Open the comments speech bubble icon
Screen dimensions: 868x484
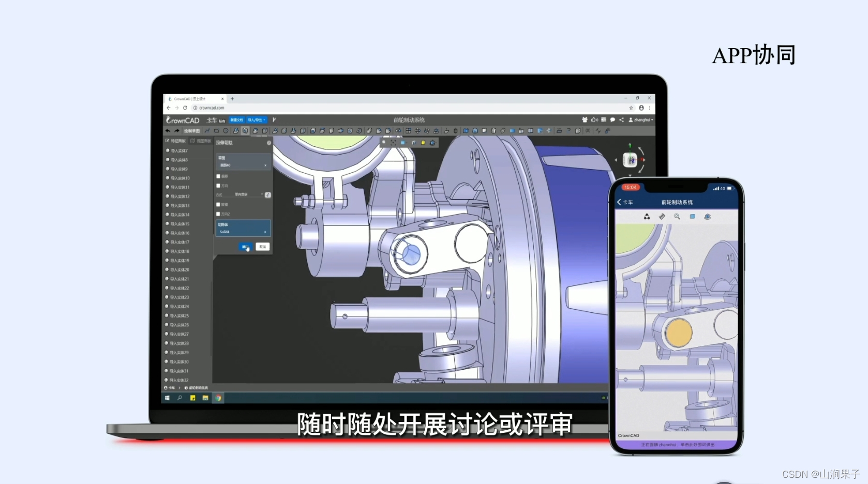pos(612,120)
